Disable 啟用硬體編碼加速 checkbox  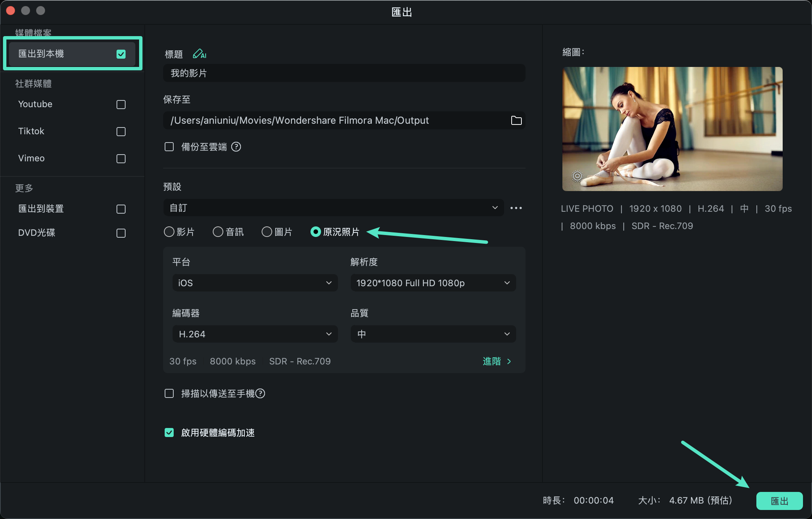pos(169,432)
